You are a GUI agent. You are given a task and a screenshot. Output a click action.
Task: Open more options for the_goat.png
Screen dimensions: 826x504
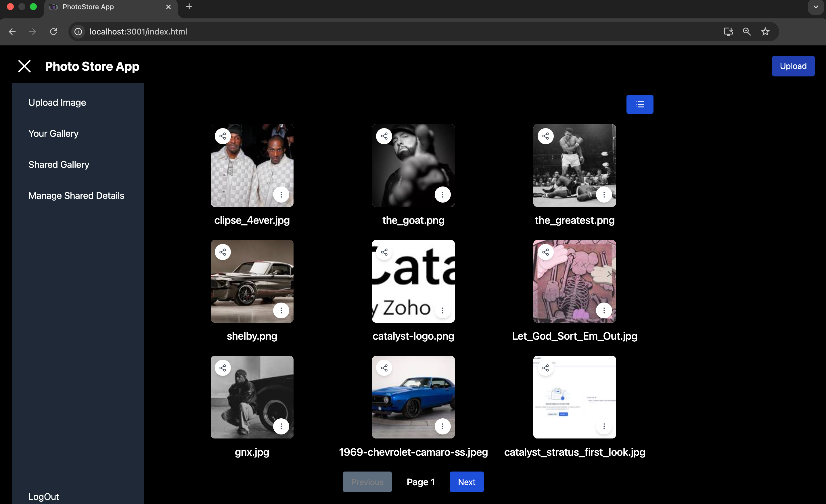point(442,194)
